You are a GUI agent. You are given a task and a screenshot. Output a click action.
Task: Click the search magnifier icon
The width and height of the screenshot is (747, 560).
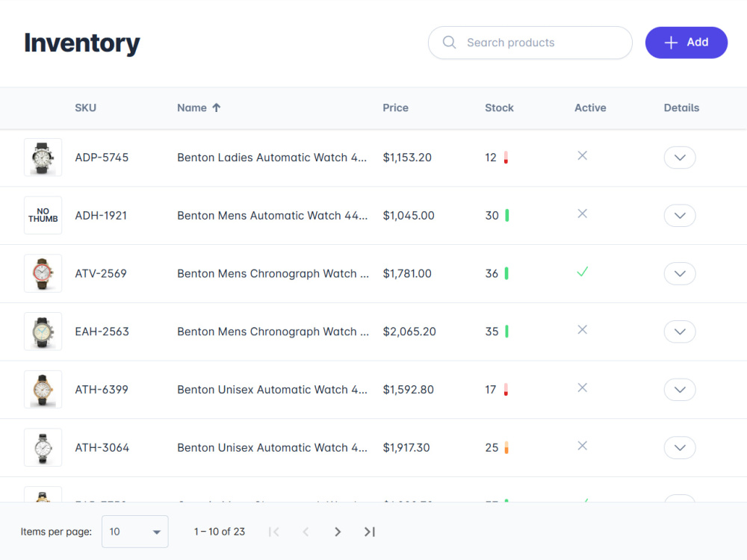(449, 43)
